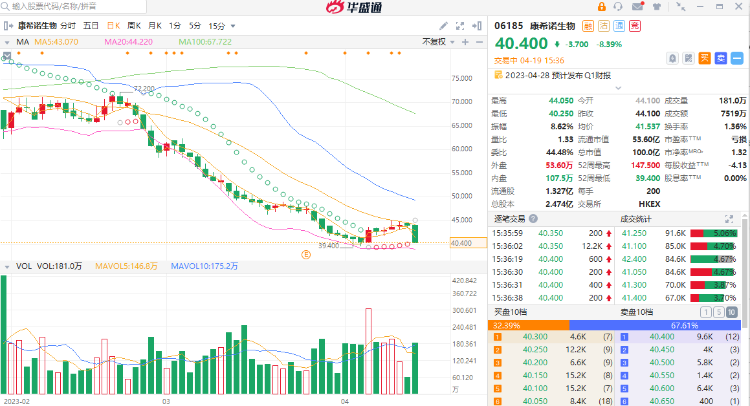Select the pencil drawing tool icon
The width and height of the screenshot is (750, 406).
tap(443, 26)
